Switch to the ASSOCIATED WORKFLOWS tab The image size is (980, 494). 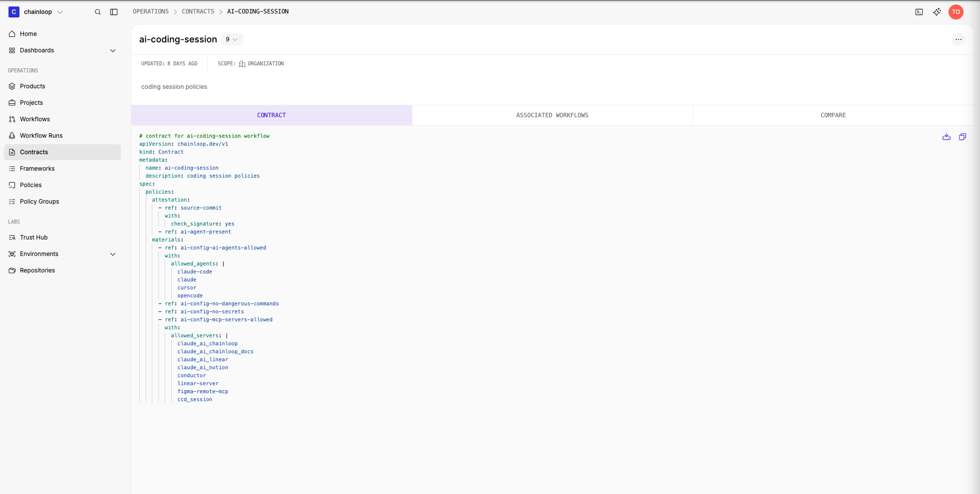(552, 115)
